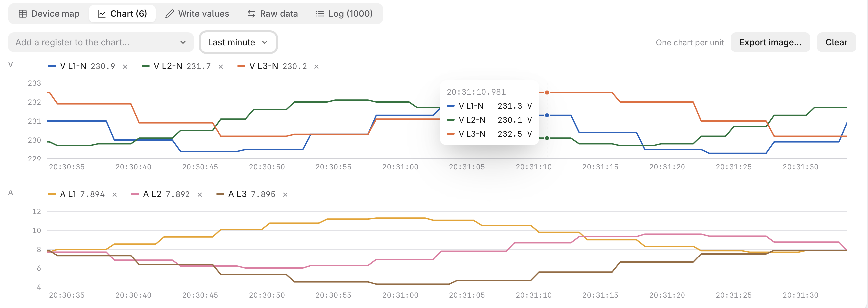This screenshot has width=868, height=308.
Task: Open the Log (1000) tab
Action: [344, 14]
